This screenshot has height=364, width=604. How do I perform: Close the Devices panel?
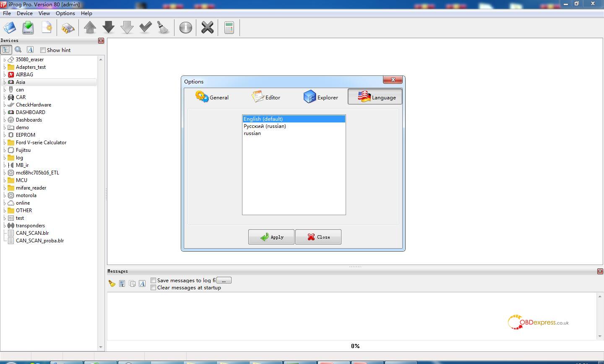(x=101, y=41)
